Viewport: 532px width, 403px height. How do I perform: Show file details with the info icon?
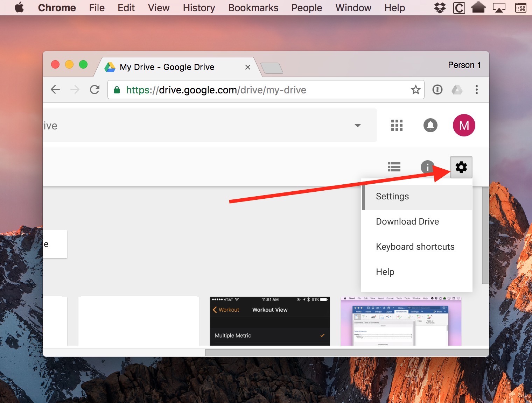427,167
